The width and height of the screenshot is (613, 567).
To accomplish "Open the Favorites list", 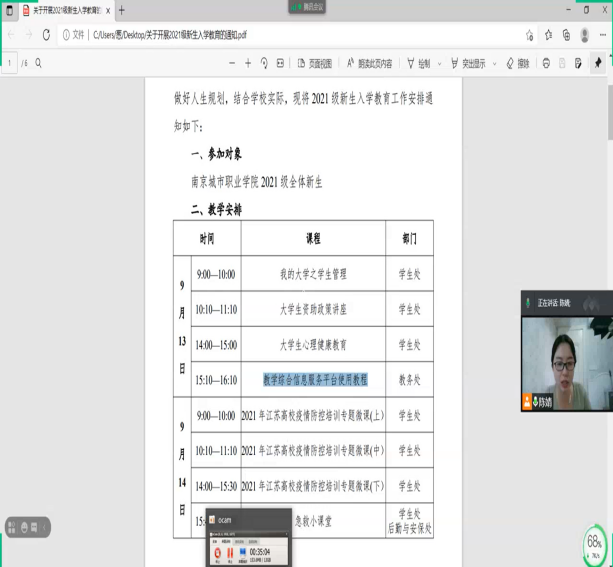I will point(548,35).
